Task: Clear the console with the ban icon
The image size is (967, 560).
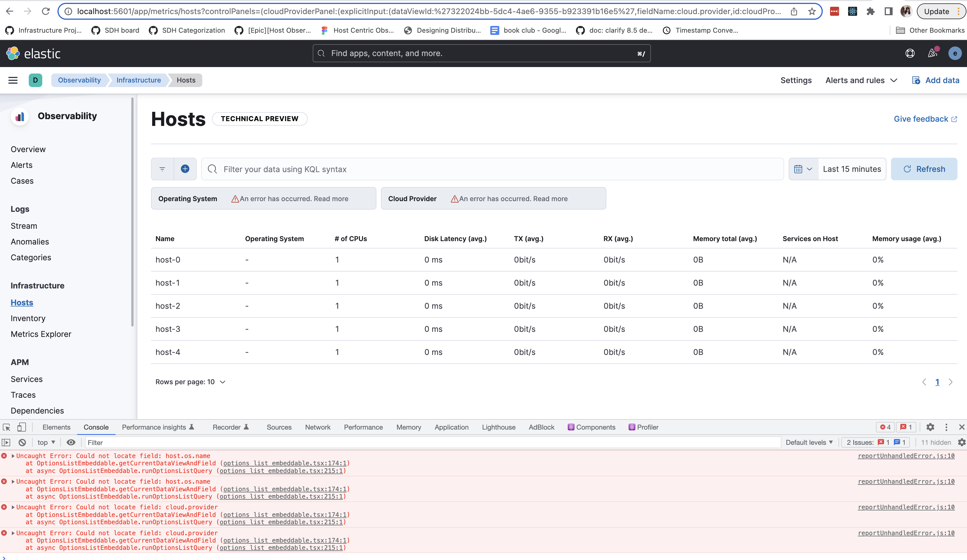Action: (x=22, y=442)
